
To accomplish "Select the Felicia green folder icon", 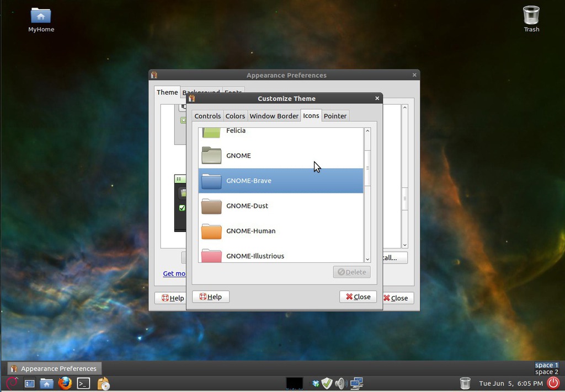I will (x=211, y=132).
